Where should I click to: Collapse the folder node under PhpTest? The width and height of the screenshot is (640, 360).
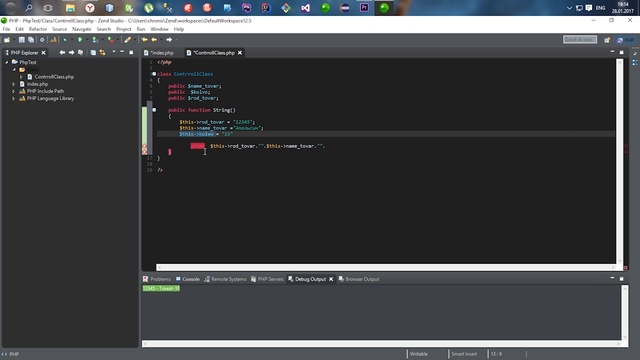pos(14,70)
